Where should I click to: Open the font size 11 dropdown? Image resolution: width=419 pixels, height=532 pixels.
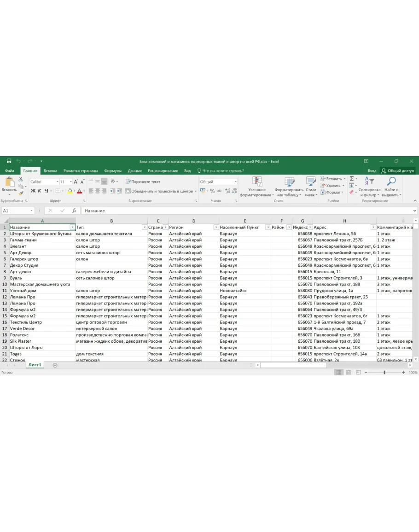[x=70, y=182]
